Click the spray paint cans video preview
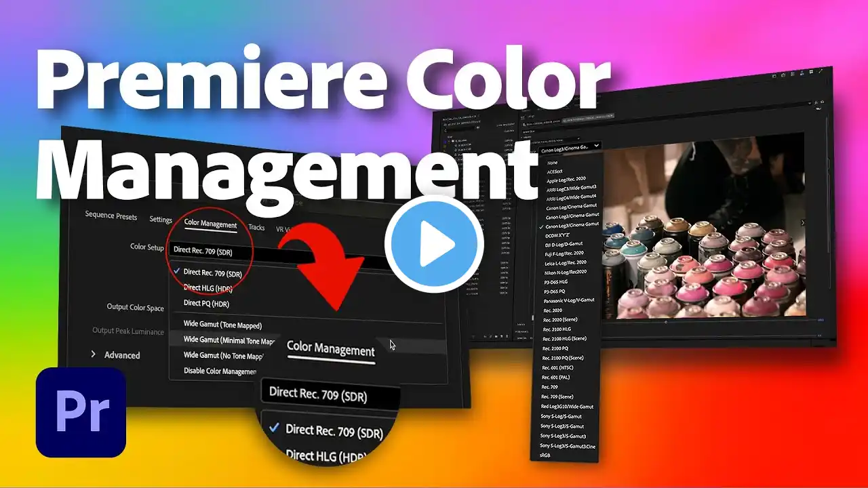This screenshot has width=868, height=488. (x=703, y=226)
